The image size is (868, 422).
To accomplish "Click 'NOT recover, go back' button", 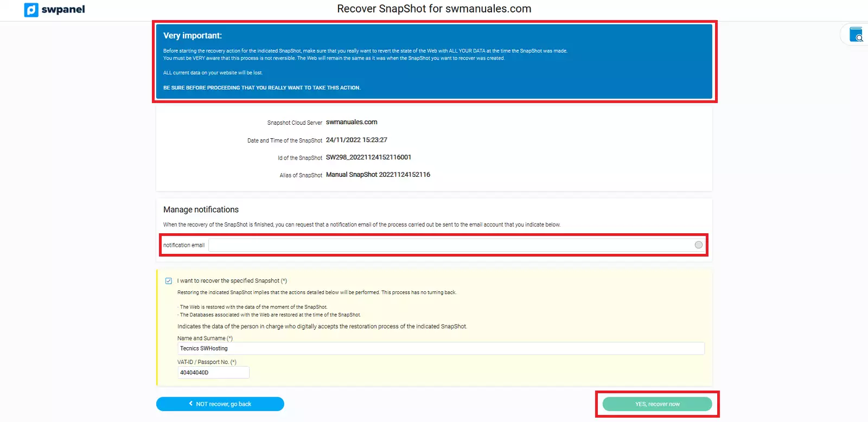I will coord(220,404).
